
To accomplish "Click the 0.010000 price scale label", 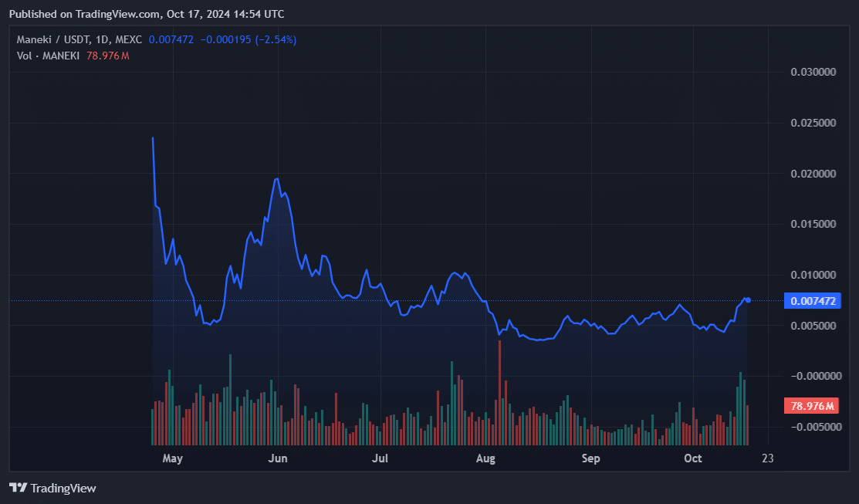I will coord(813,275).
